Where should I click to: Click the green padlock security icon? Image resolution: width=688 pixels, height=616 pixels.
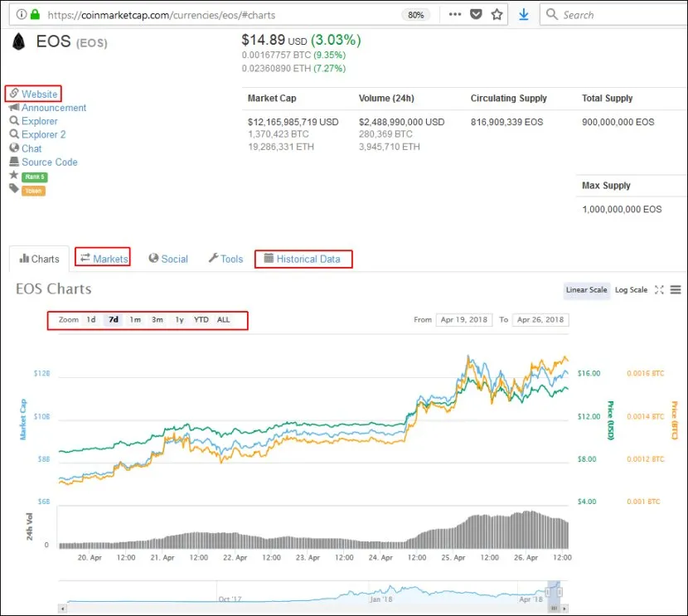(35, 14)
